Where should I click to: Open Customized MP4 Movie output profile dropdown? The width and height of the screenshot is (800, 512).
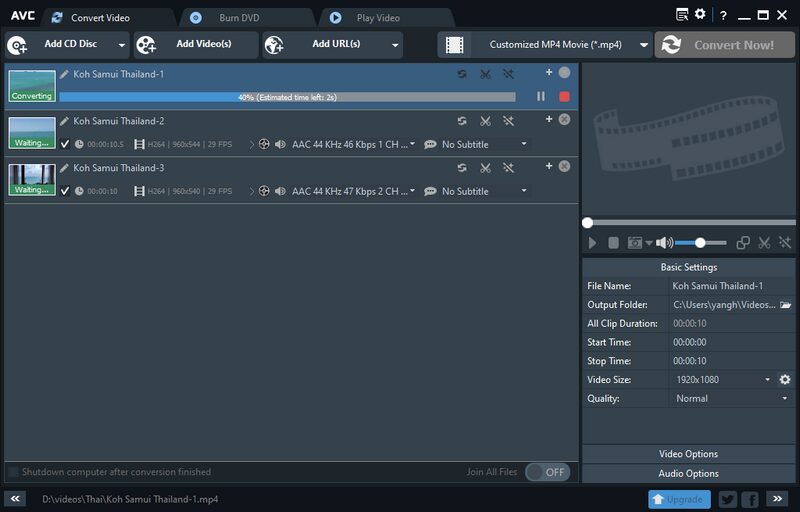(x=544, y=45)
